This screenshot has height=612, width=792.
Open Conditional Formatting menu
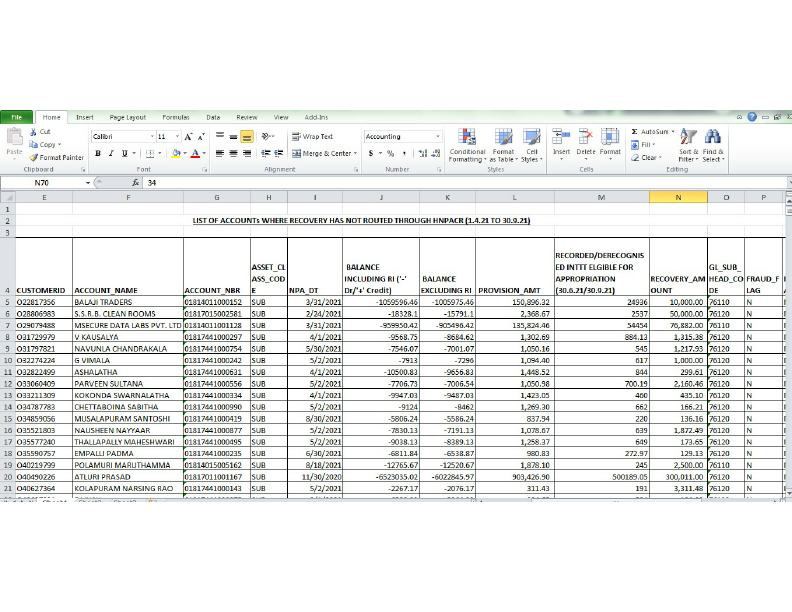[467, 145]
